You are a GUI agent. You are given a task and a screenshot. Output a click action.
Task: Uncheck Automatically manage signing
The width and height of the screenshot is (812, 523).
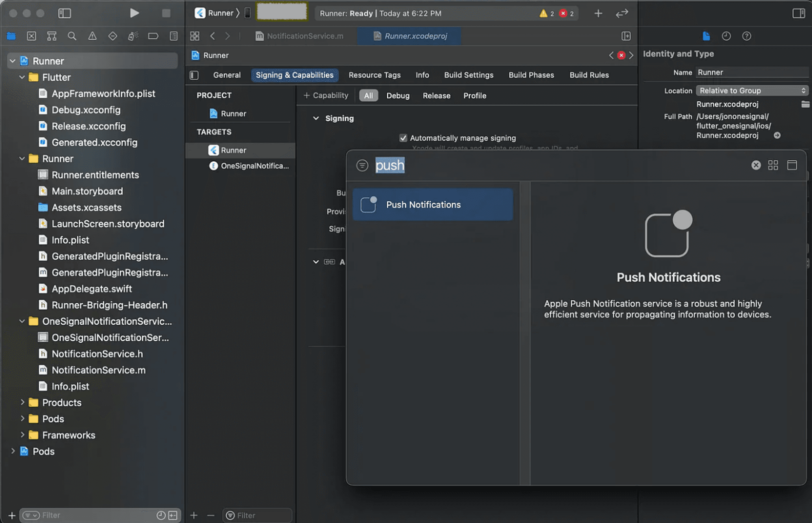(403, 138)
